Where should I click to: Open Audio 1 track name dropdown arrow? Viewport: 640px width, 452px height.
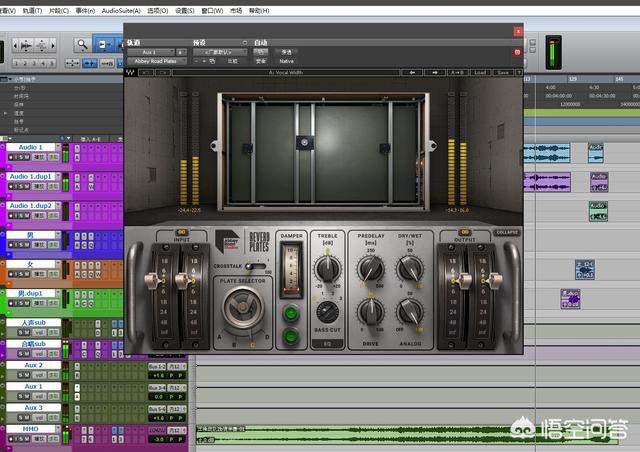click(x=58, y=147)
